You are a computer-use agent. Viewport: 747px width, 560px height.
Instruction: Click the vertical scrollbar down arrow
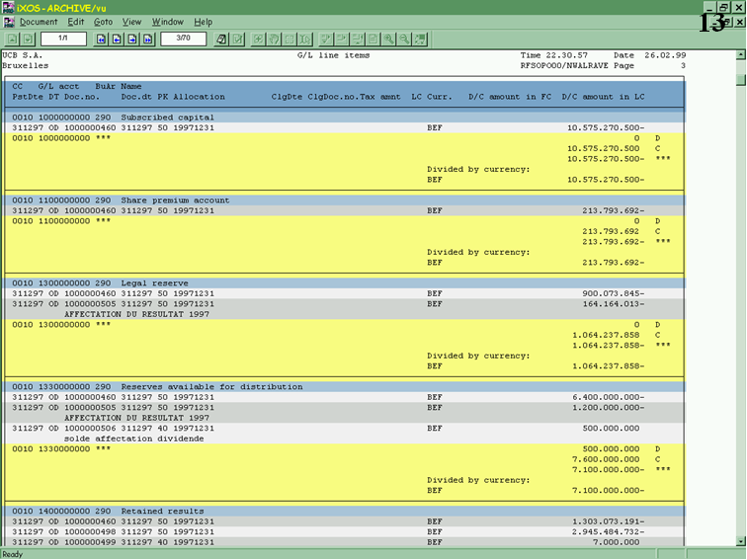point(740,540)
